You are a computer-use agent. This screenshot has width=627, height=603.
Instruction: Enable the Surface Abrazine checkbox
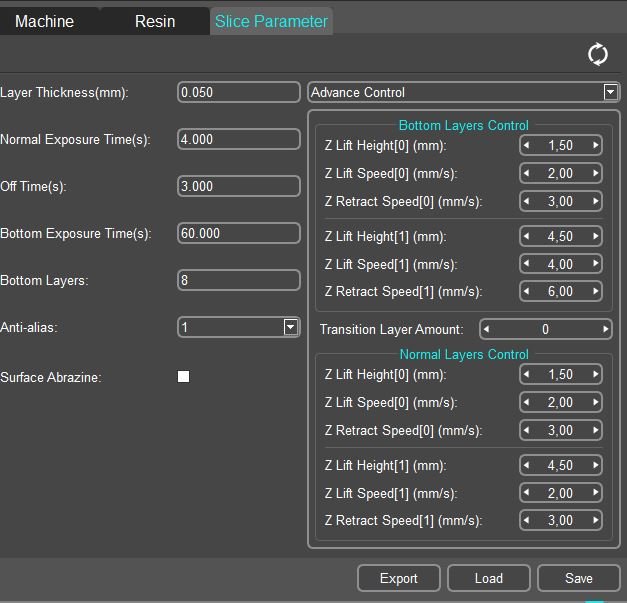tap(183, 377)
